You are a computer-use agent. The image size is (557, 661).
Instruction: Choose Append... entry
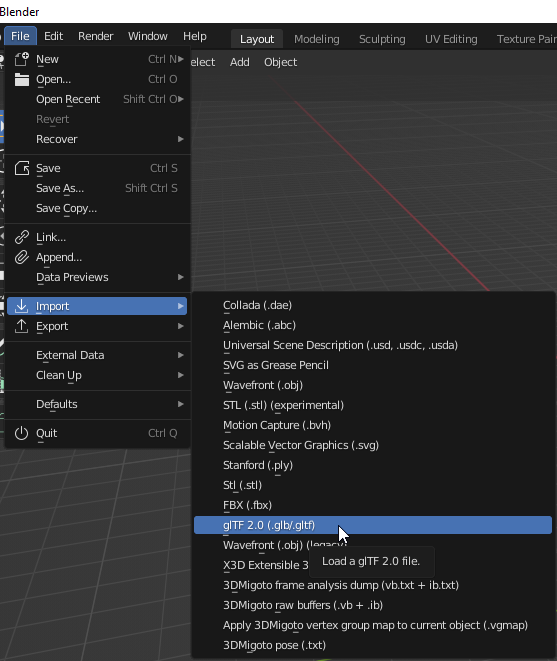pos(97,257)
